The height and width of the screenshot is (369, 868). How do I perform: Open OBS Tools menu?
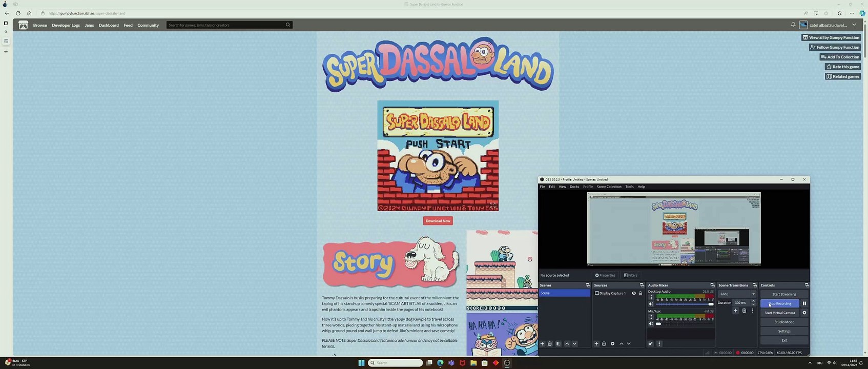[x=629, y=187]
